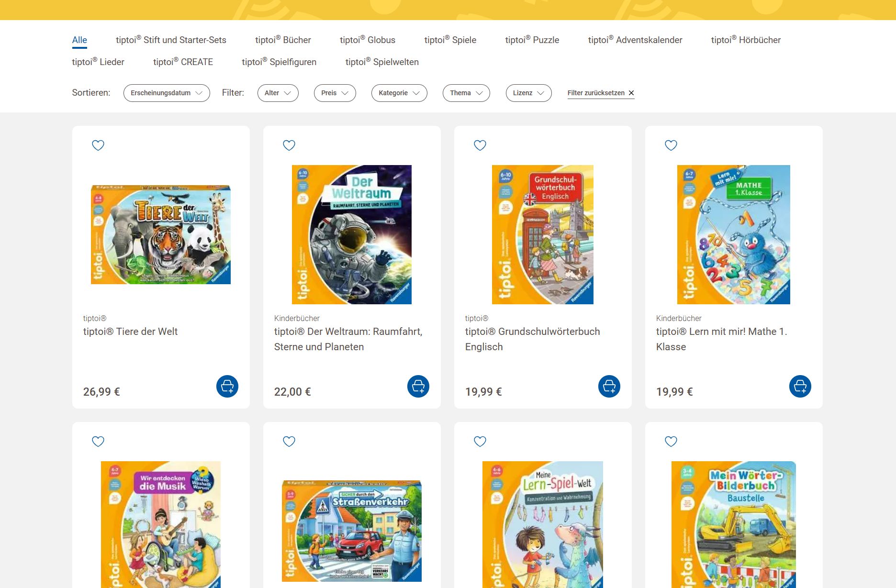Click heart on Meine Lern-Spiel-Welt

[480, 441]
